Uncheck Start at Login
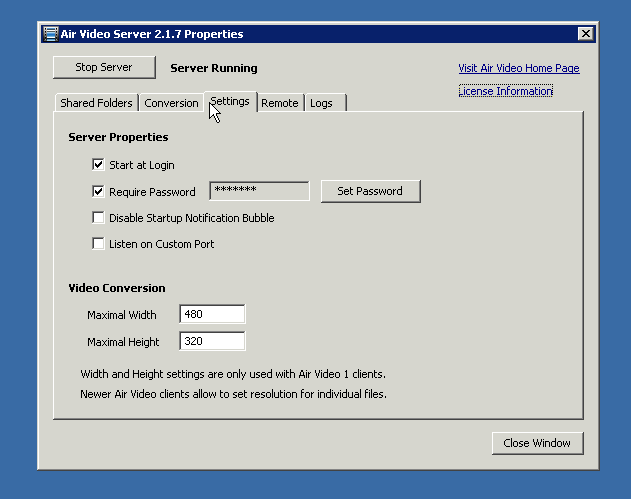631x499 pixels. point(98,165)
